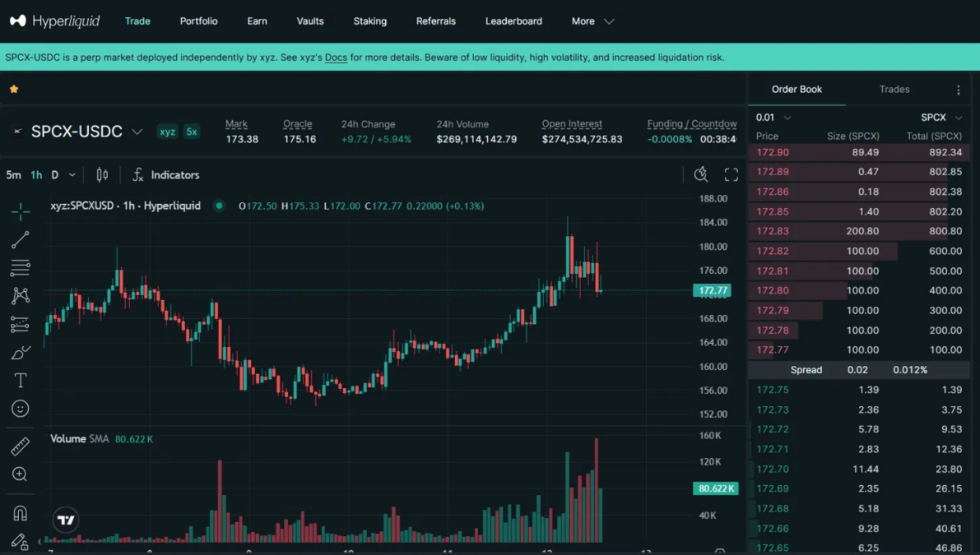Click the Mark price label
The height and width of the screenshot is (555, 980).
click(x=236, y=123)
